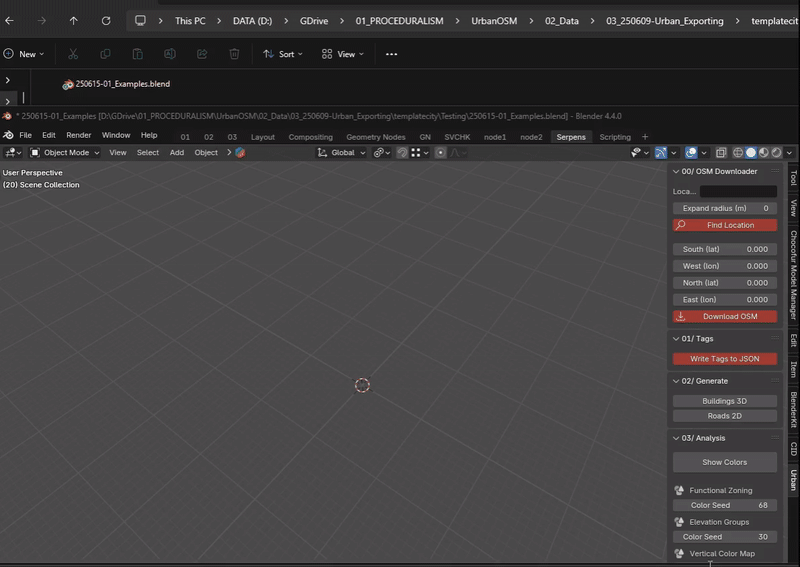
Task: Click the delete trash icon in Explorer
Action: (x=234, y=54)
